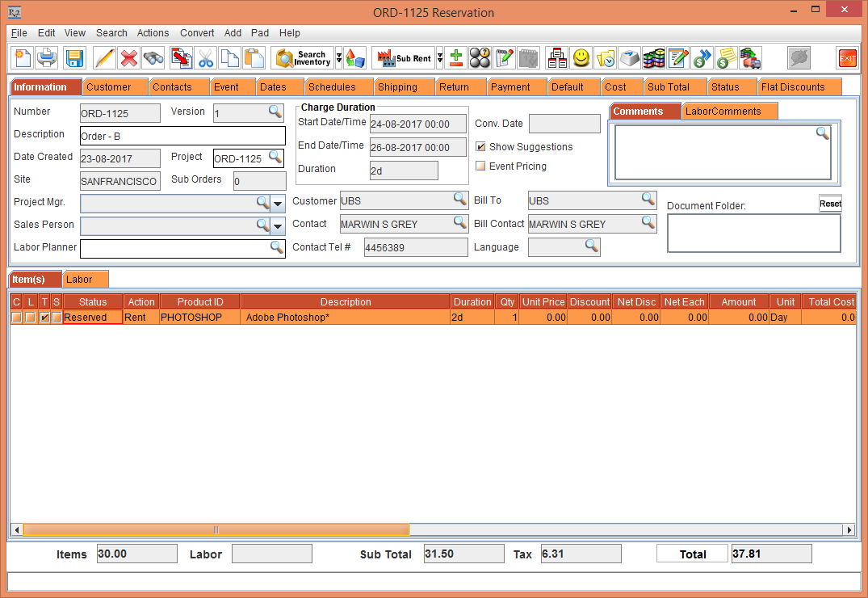
Task: Click the green plus red minus icon
Action: pyautogui.click(x=455, y=58)
